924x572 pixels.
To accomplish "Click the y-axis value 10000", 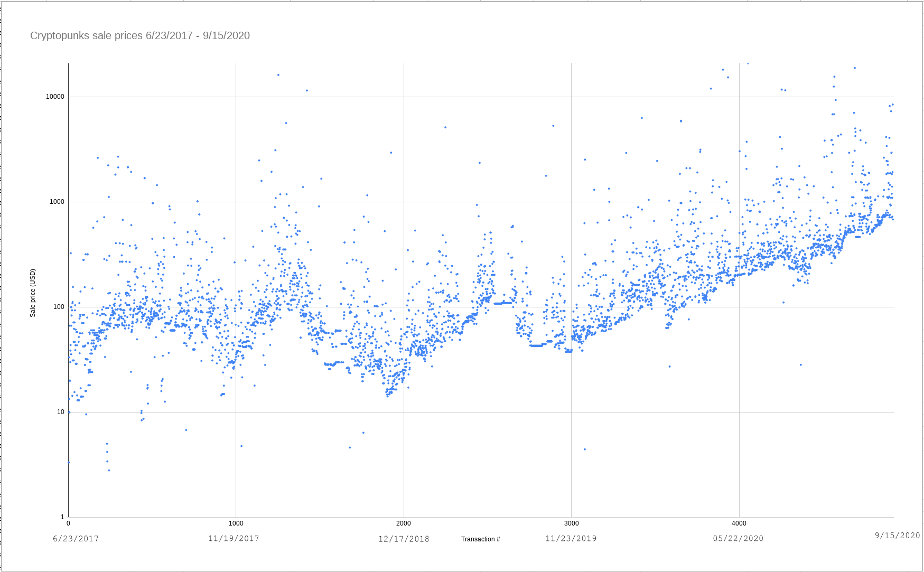I will pyautogui.click(x=55, y=97).
